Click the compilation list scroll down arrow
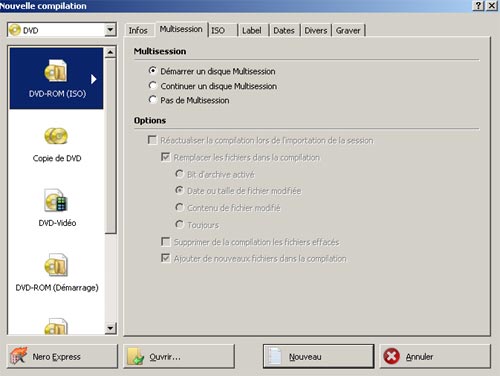 pyautogui.click(x=110, y=328)
